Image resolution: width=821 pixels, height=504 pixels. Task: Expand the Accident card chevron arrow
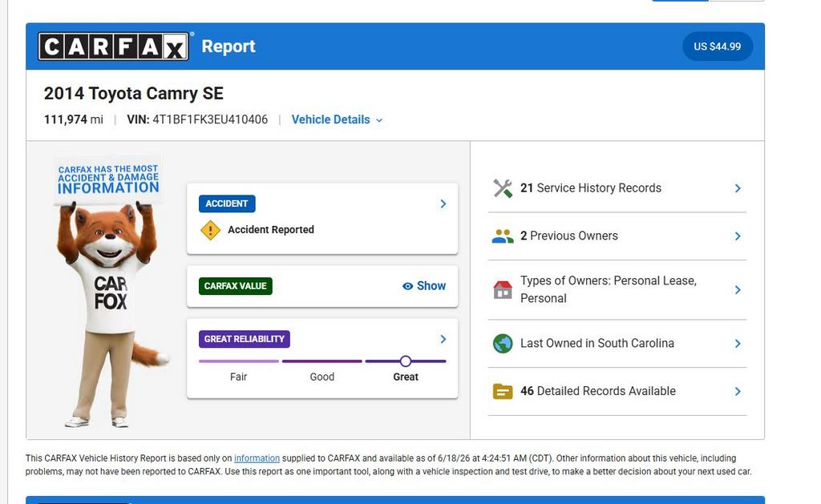pyautogui.click(x=443, y=204)
